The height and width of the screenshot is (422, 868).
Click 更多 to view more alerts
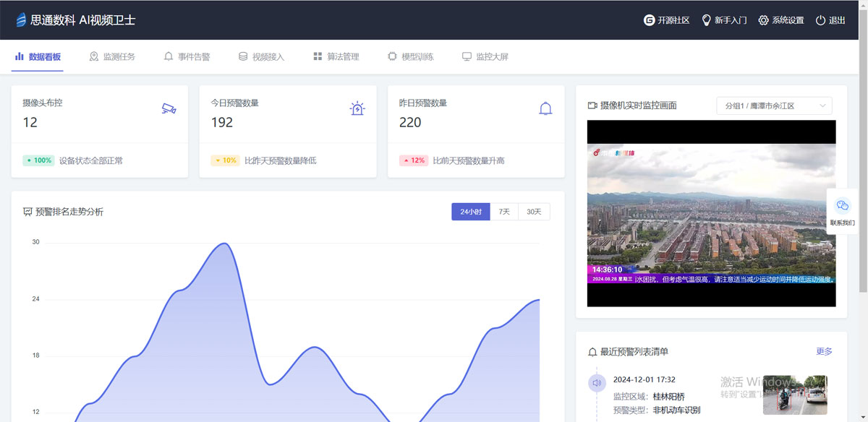(824, 351)
